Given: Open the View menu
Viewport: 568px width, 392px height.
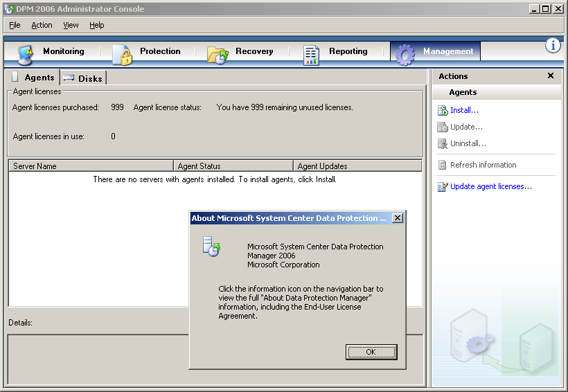Looking at the screenshot, I should (x=71, y=25).
